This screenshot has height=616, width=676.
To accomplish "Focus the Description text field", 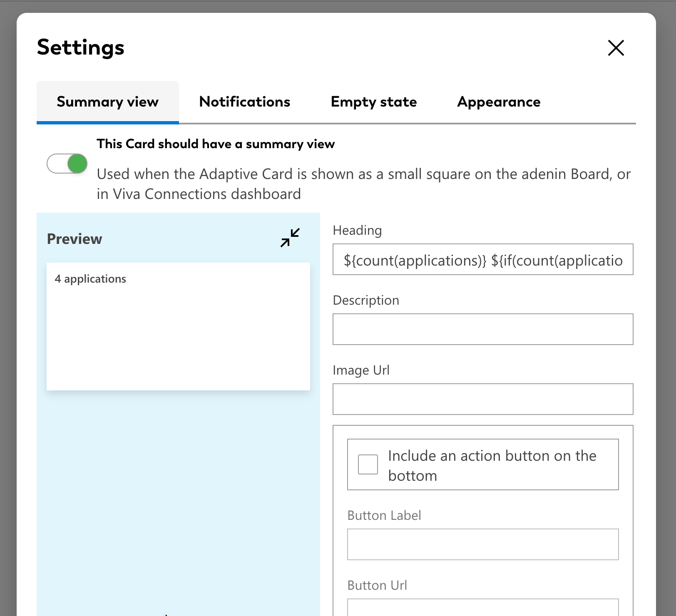I will (483, 329).
